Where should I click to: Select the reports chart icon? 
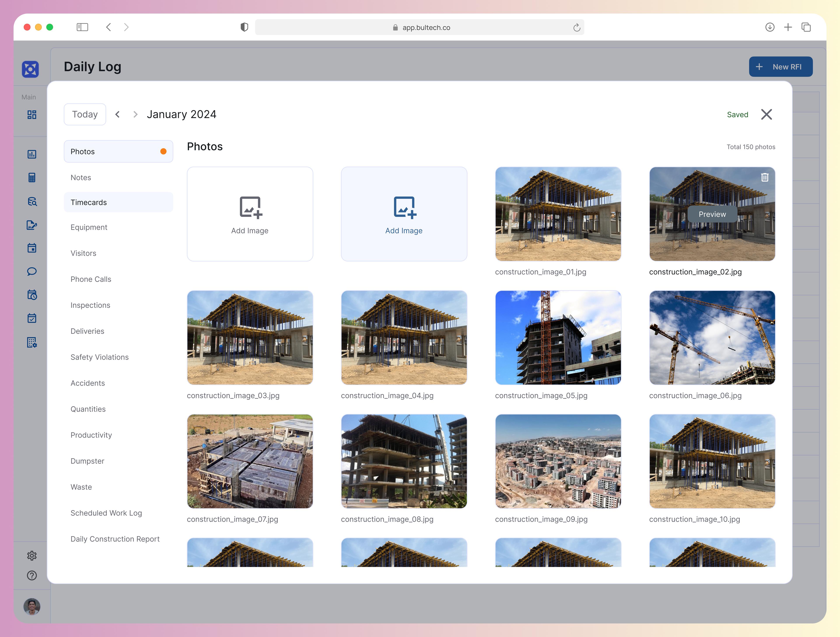click(32, 154)
